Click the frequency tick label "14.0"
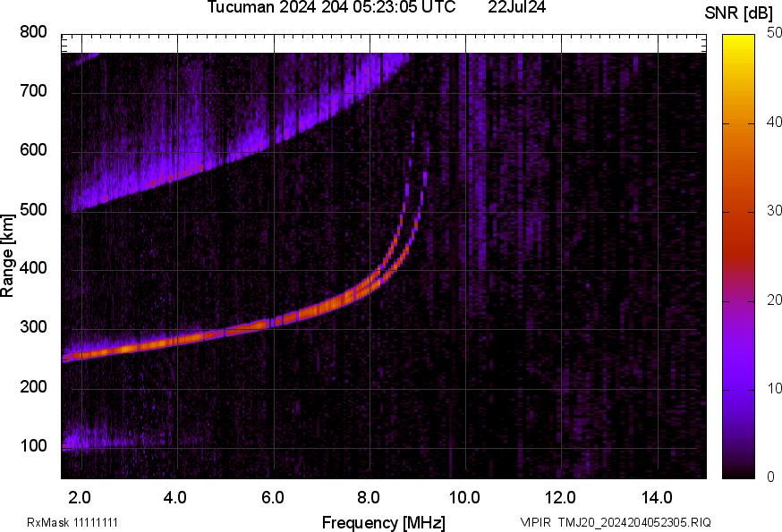 (x=657, y=498)
